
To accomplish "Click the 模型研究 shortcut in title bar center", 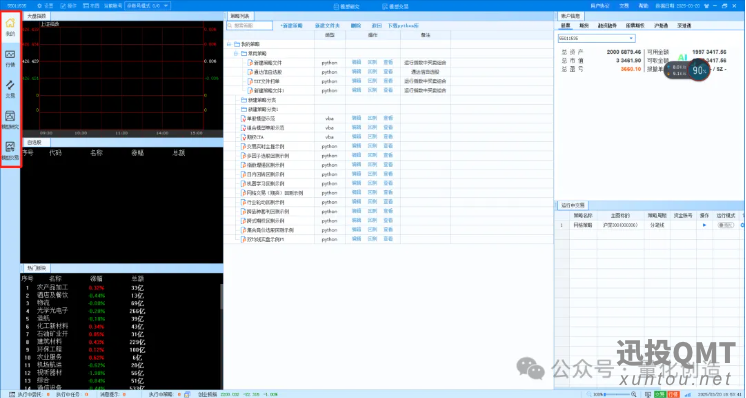I will (x=347, y=6).
